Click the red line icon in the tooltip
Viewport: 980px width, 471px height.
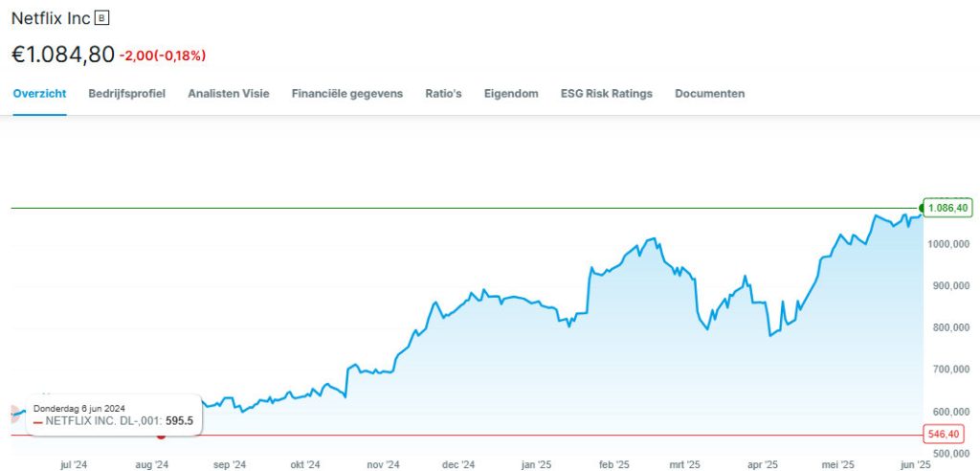(x=38, y=421)
